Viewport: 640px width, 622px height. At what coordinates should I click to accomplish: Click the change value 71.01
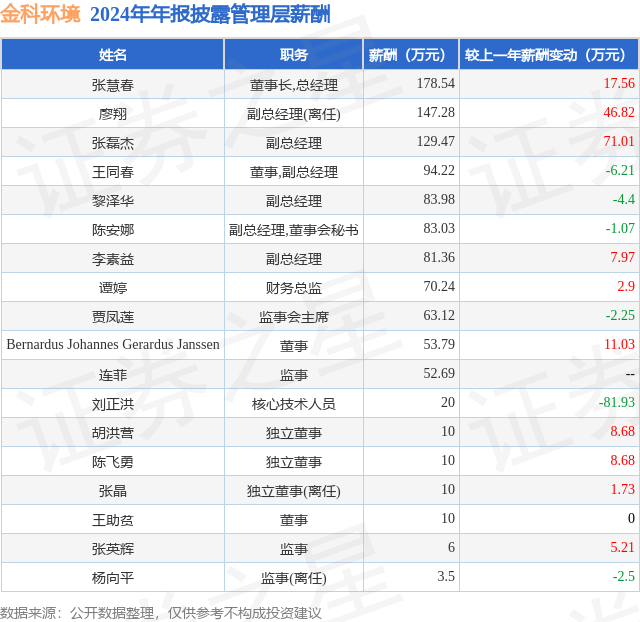[619, 142]
